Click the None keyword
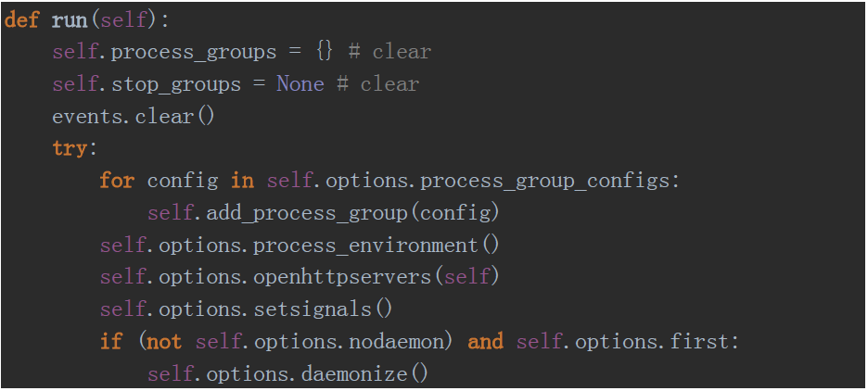868x391 pixels. [300, 84]
